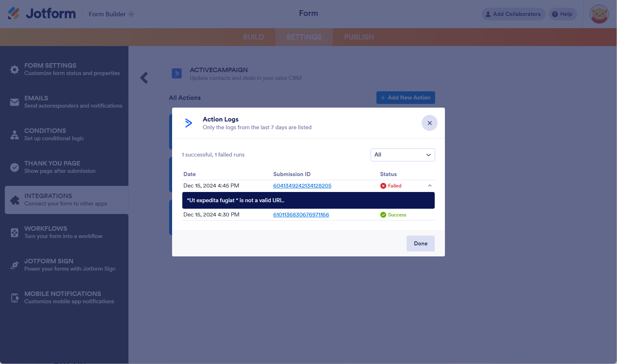
Task: Switch to the PUBLISH tab
Action: (x=359, y=37)
